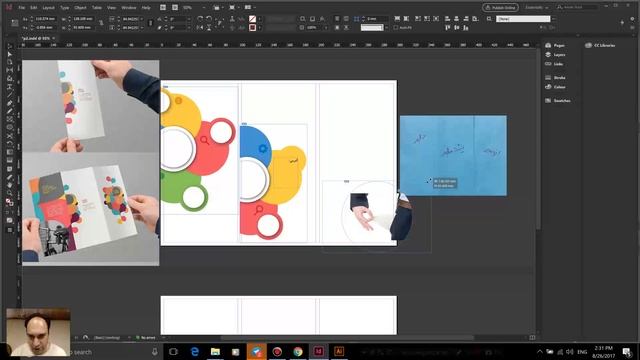Click the Stroke swatch in the control bar
The image size is (640, 360).
253,28
